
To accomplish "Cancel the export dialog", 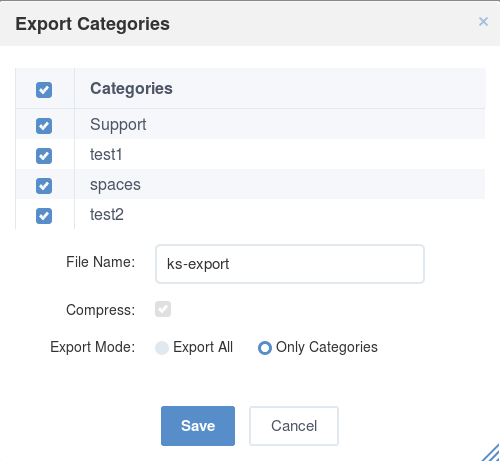I will (294, 426).
